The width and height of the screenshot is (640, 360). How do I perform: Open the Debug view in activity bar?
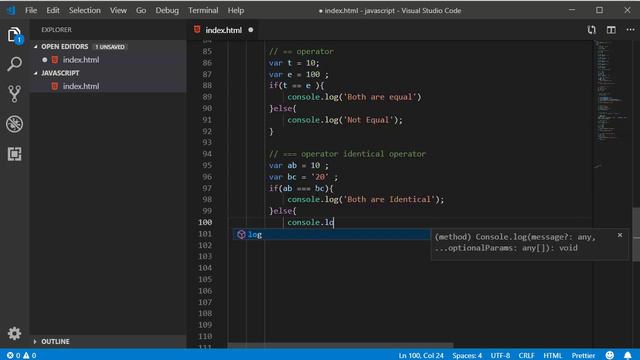tap(14, 124)
